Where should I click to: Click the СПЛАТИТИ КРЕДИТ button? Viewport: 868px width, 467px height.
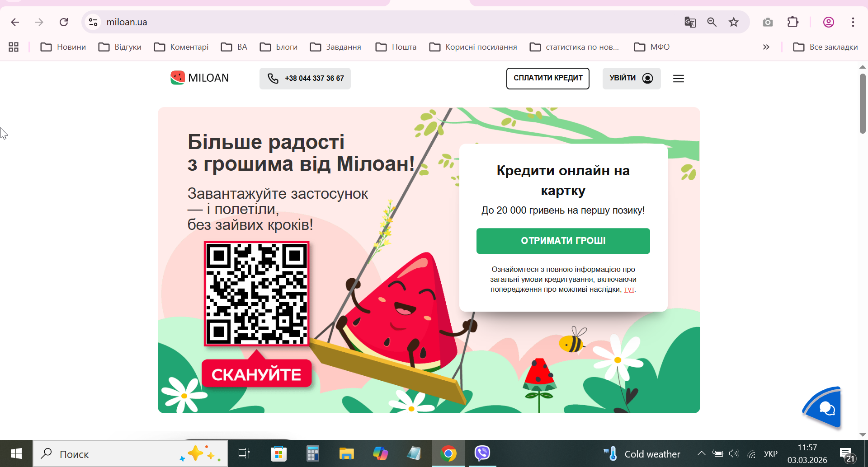[x=548, y=78]
